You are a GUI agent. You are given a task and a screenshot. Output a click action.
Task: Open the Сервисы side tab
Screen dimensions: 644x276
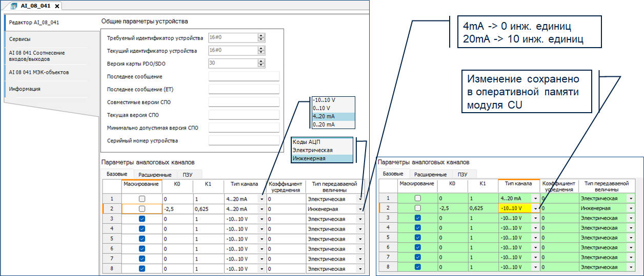point(19,39)
